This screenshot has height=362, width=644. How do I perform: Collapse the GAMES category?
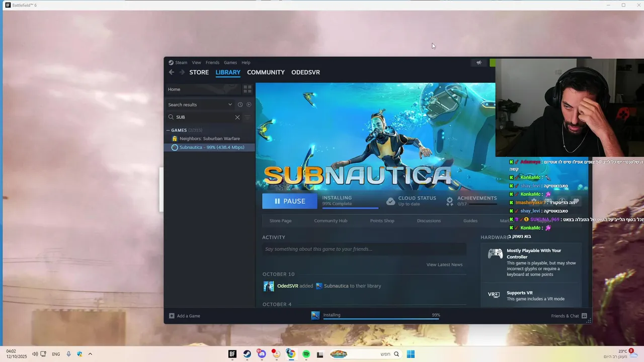pos(169,130)
